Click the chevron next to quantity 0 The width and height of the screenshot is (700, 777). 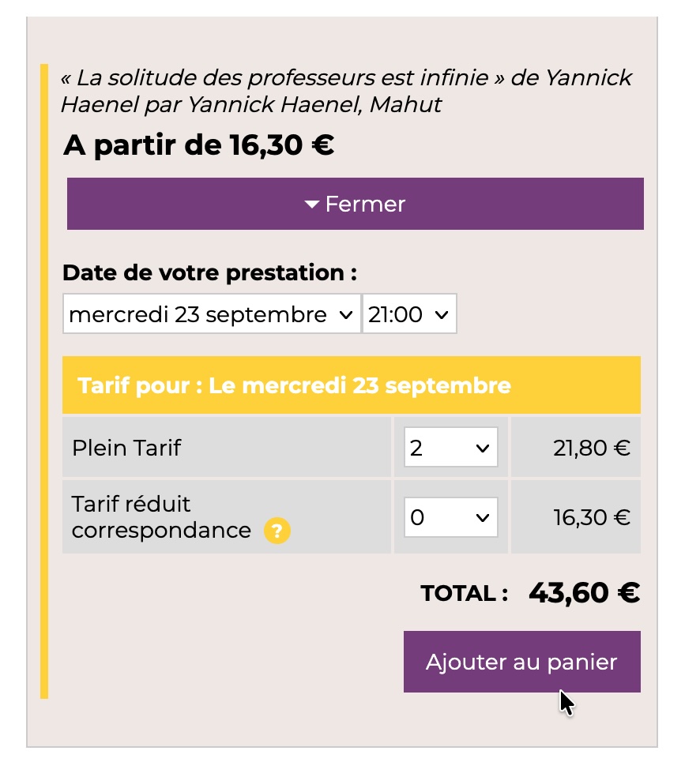[483, 518]
